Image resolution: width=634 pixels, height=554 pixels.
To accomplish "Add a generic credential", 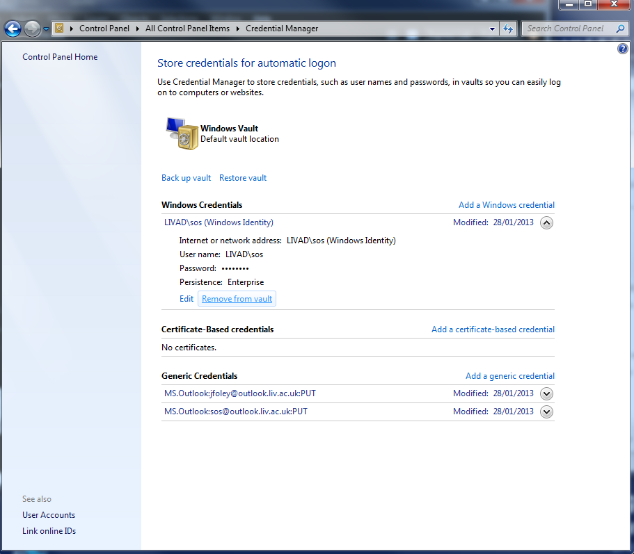I will point(510,376).
